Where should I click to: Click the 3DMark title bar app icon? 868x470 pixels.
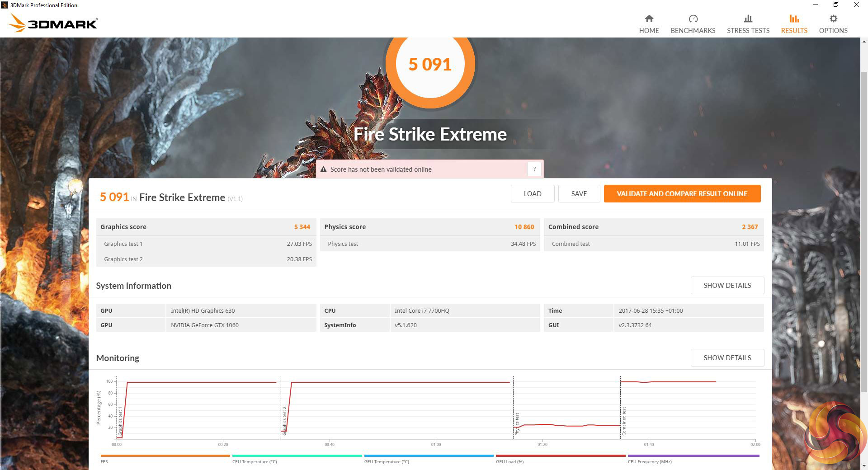tap(5, 5)
